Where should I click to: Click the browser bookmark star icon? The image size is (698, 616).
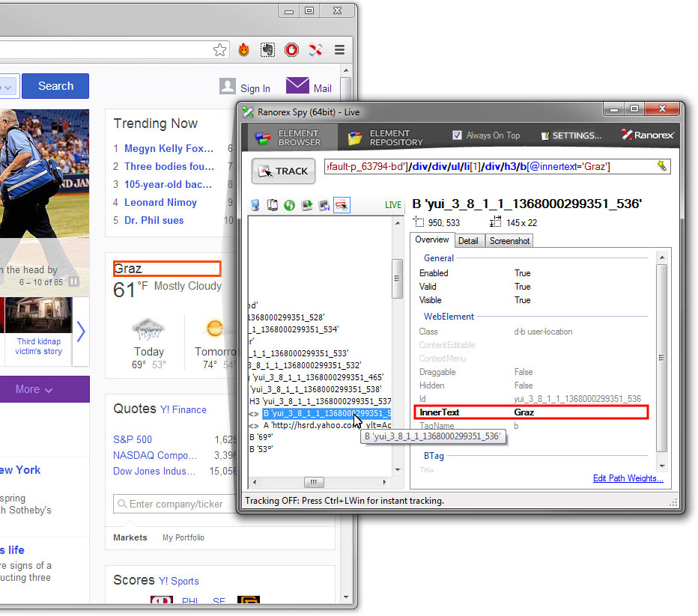pos(219,50)
